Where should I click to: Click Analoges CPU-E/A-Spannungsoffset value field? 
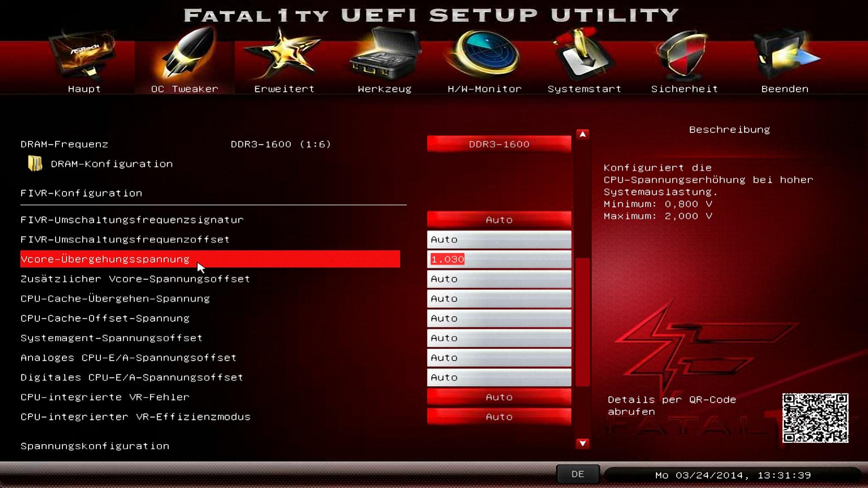click(x=499, y=357)
